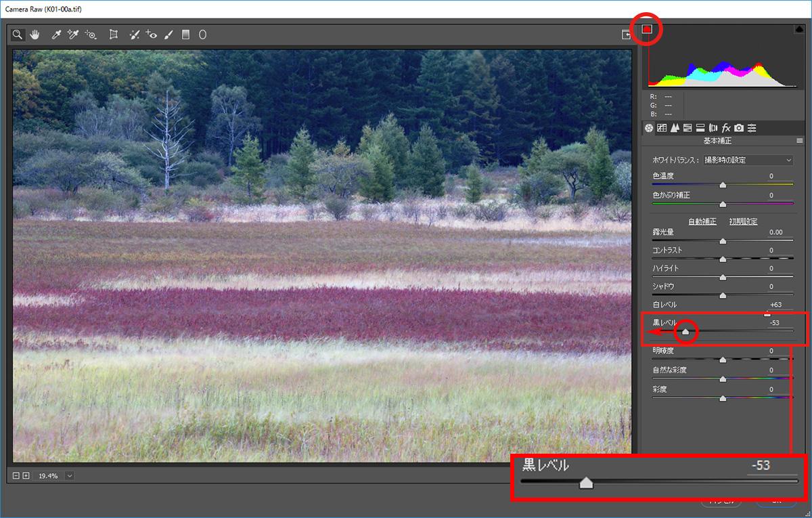Select the Color Sampler tool

pos(73,35)
